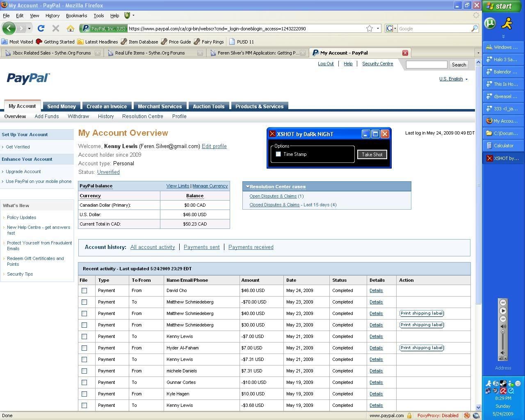Switch to XSHOT taskbar item
Screen dimensions: 525x420
(503, 158)
